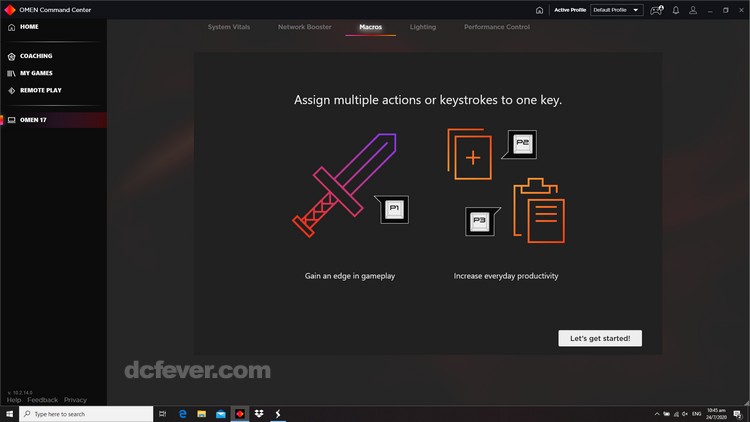
Task: Select OMEN 17 device in sidebar
Action: tap(54, 120)
